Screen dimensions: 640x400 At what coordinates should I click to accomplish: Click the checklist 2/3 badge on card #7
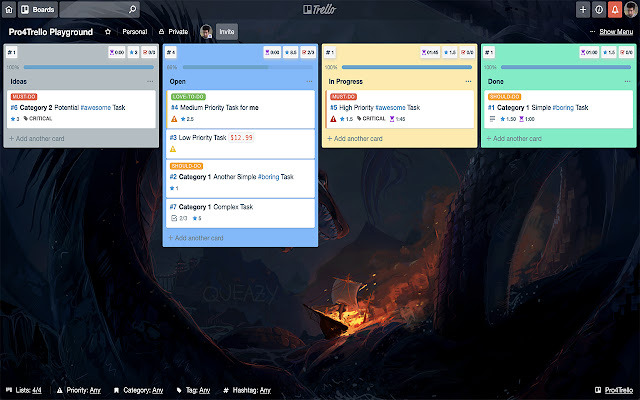179,218
